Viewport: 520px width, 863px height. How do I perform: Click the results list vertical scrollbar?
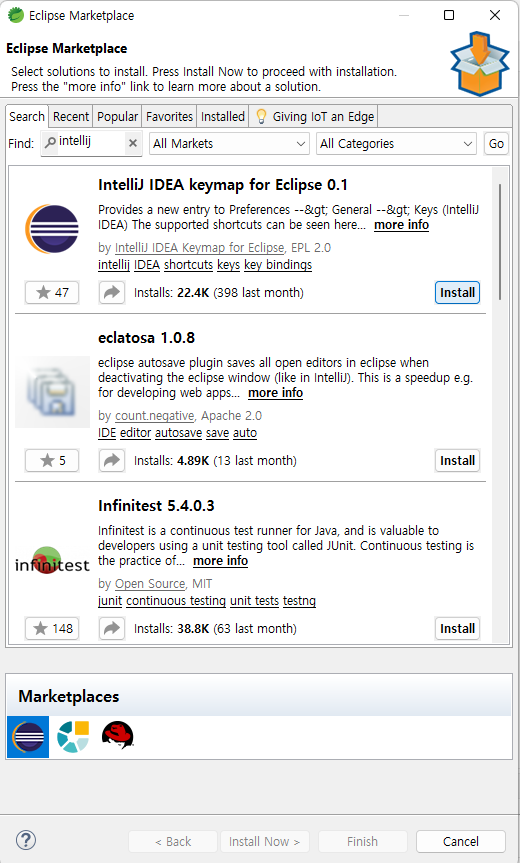coord(500,242)
